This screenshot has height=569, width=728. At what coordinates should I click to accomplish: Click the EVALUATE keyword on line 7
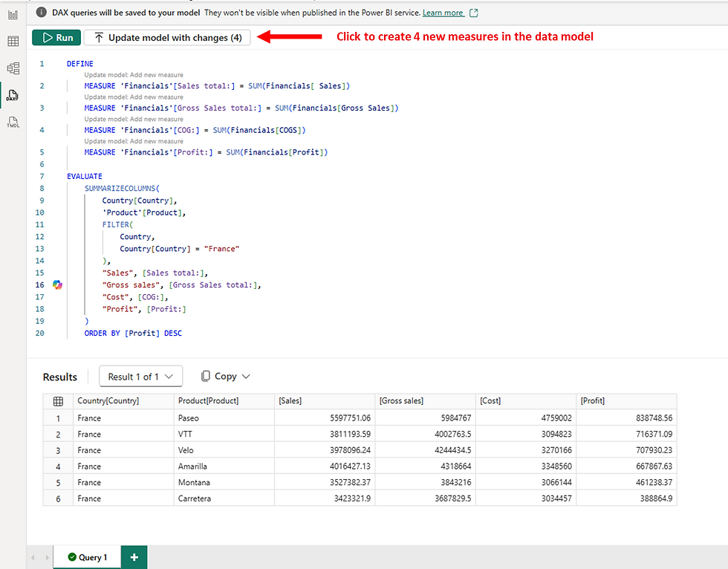click(85, 176)
